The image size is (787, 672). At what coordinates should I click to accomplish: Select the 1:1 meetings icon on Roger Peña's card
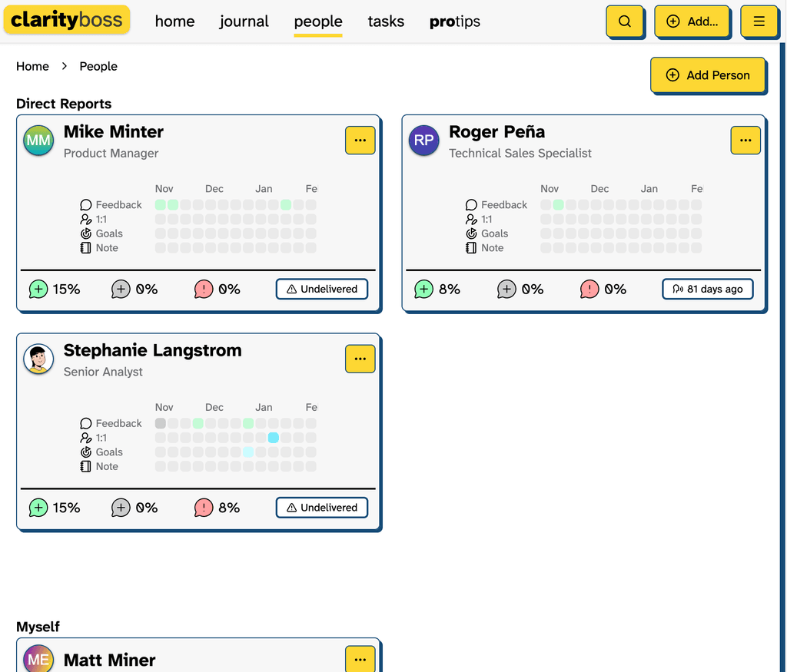click(x=472, y=219)
